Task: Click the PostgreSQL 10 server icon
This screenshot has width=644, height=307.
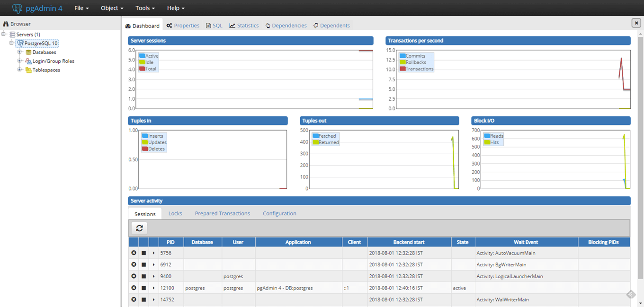Action: click(x=20, y=44)
